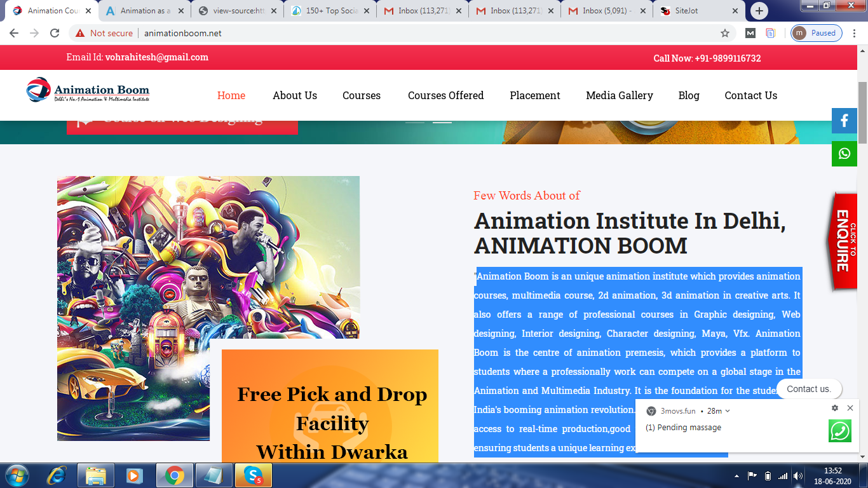Click the address bar URL field
Image resolution: width=868 pixels, height=488 pixels.
(381, 33)
